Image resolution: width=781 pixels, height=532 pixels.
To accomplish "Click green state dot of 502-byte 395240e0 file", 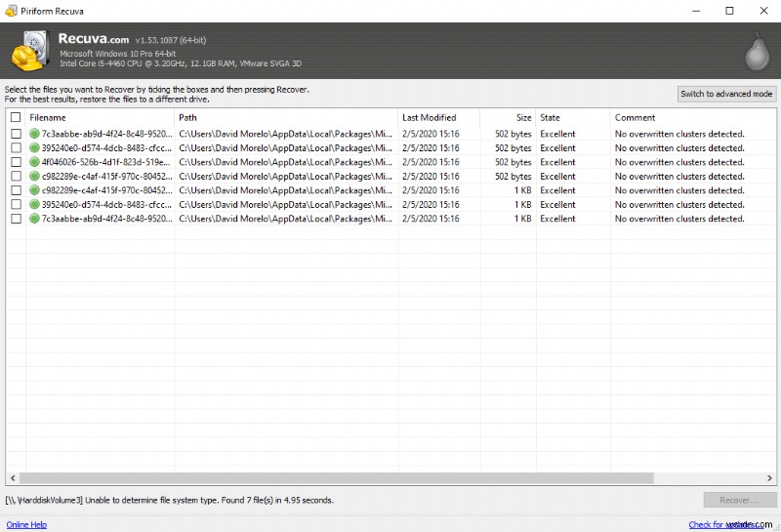I will [34, 148].
